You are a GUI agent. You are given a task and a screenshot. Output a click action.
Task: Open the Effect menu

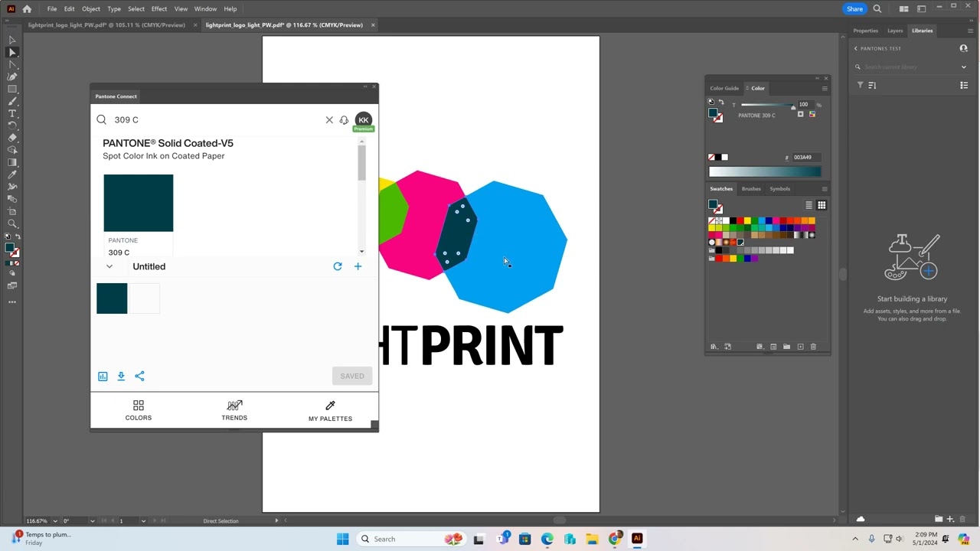[x=159, y=9]
